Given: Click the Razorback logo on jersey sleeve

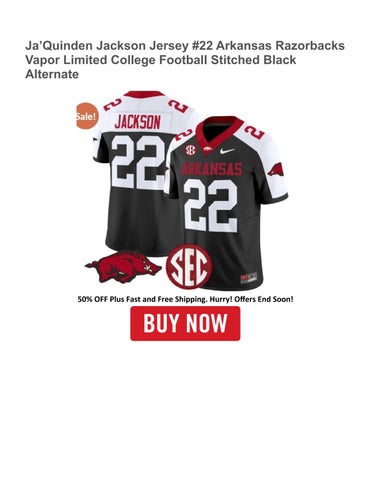Looking at the screenshot, I should coord(276,170).
